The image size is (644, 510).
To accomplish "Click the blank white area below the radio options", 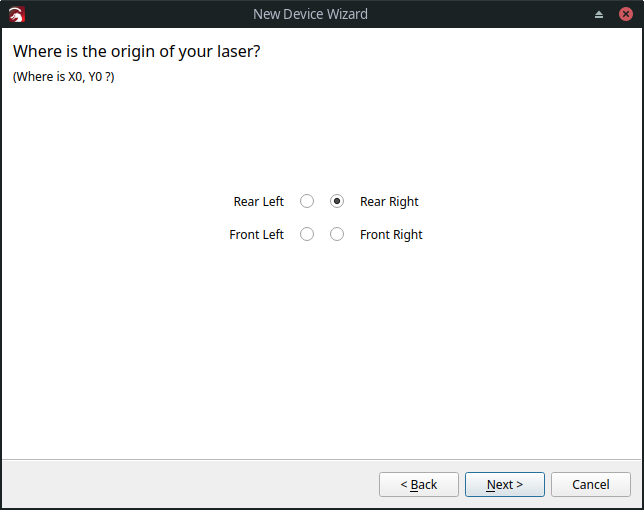I will (x=322, y=349).
